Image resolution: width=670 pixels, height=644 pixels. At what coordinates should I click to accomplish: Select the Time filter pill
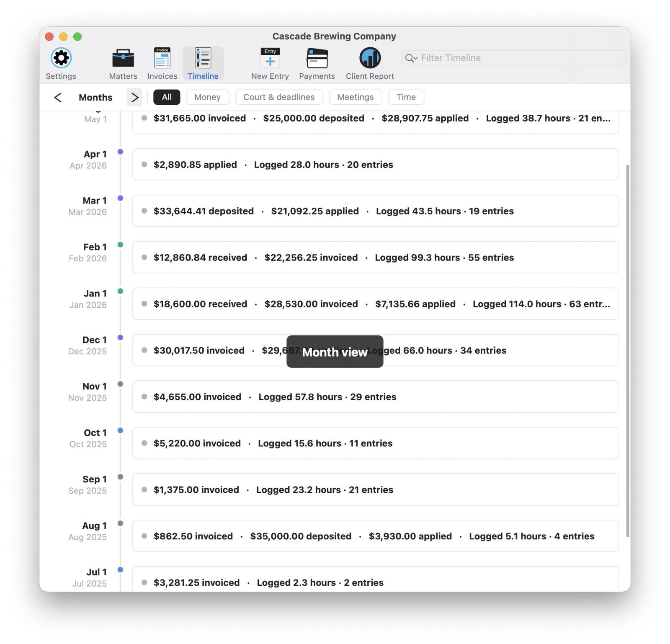pos(406,97)
